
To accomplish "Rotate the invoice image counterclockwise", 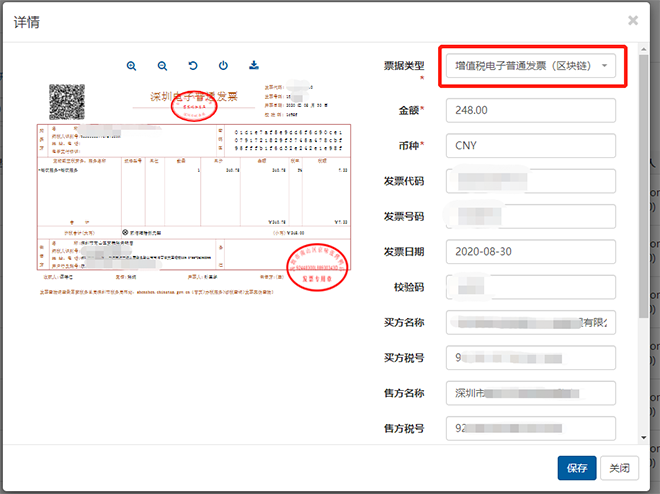I will 193,66.
